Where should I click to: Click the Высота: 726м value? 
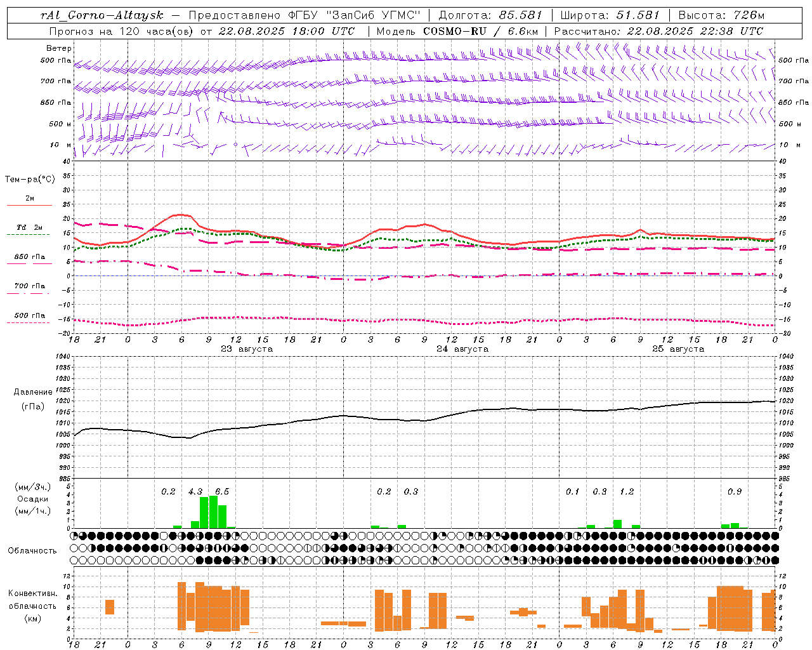click(x=723, y=15)
